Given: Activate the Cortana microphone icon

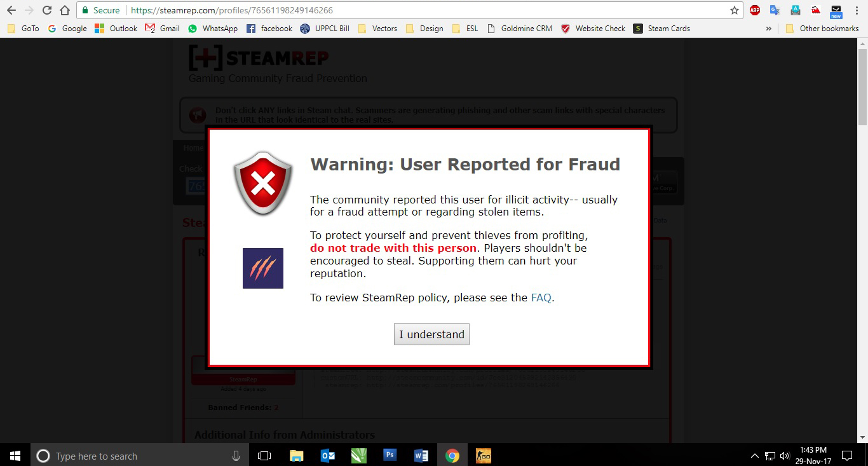Looking at the screenshot, I should pos(236,455).
